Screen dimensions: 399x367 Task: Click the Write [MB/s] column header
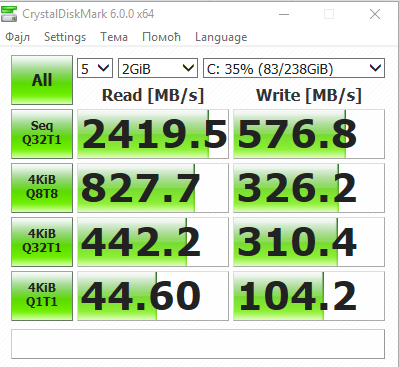[309, 95]
